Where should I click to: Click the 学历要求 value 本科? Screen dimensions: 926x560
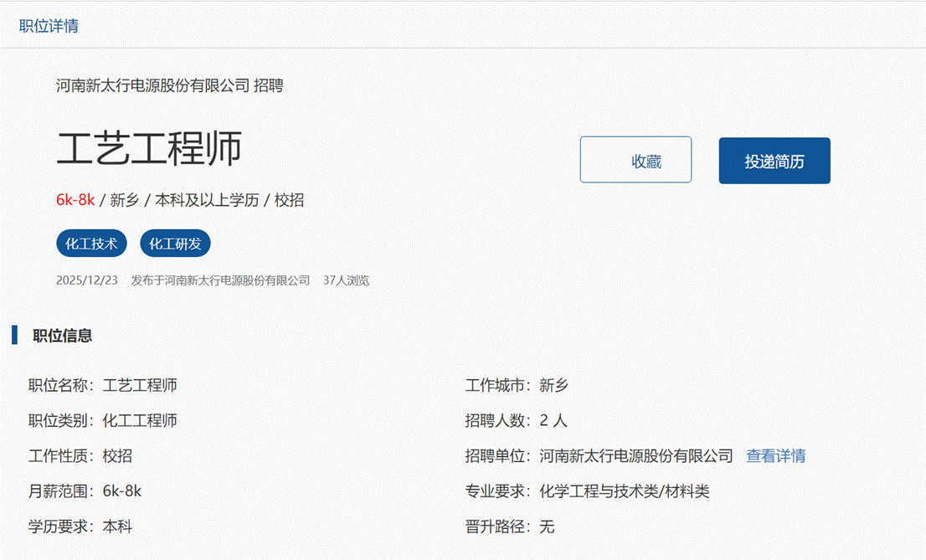click(x=117, y=527)
